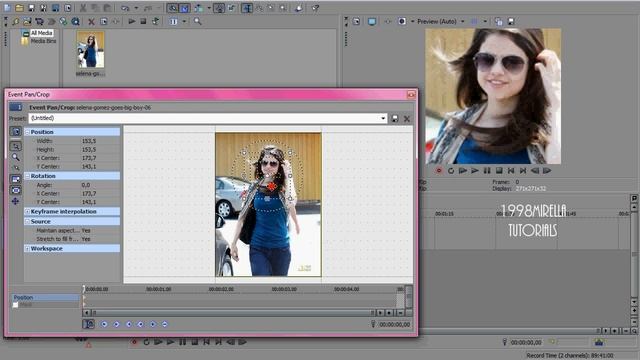Stop playback under the video preview
Image resolution: width=640 pixels, height=360 pixels.
coord(499,171)
